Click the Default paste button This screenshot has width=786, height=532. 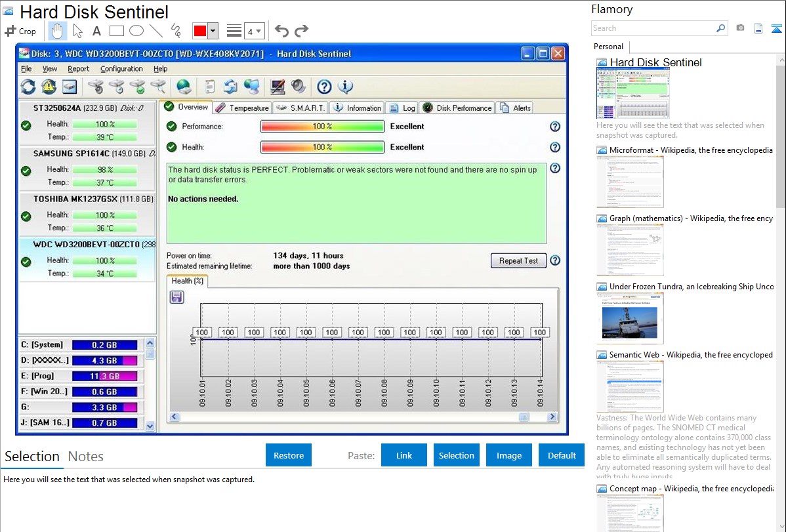pos(562,455)
